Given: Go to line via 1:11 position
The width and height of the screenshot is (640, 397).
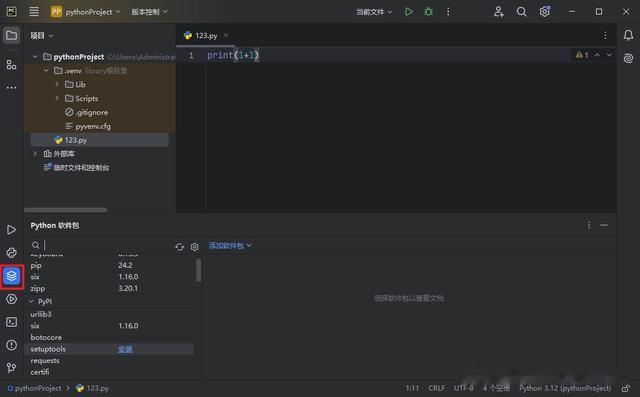Looking at the screenshot, I should (x=412, y=388).
